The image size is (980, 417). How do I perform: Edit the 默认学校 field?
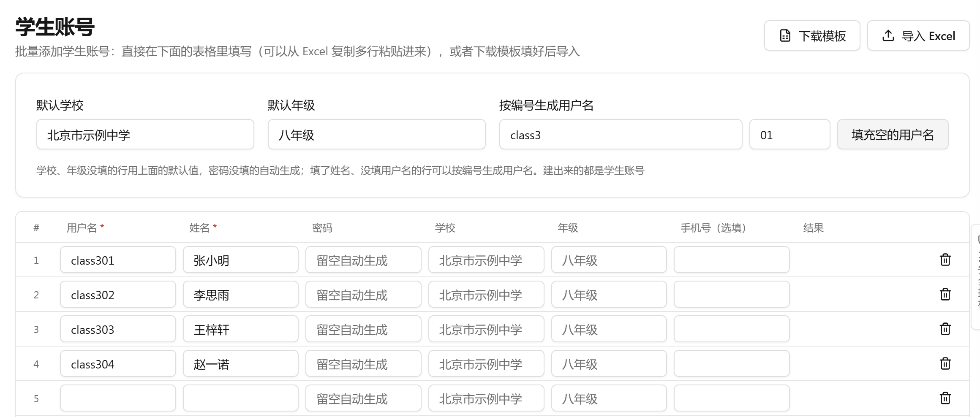145,134
